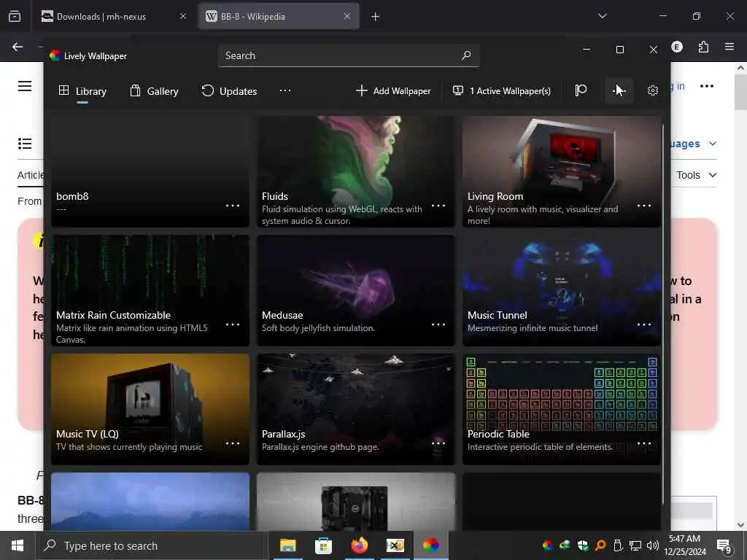Open the more options menu for bomb8
This screenshot has height=560, width=747.
pyautogui.click(x=233, y=206)
